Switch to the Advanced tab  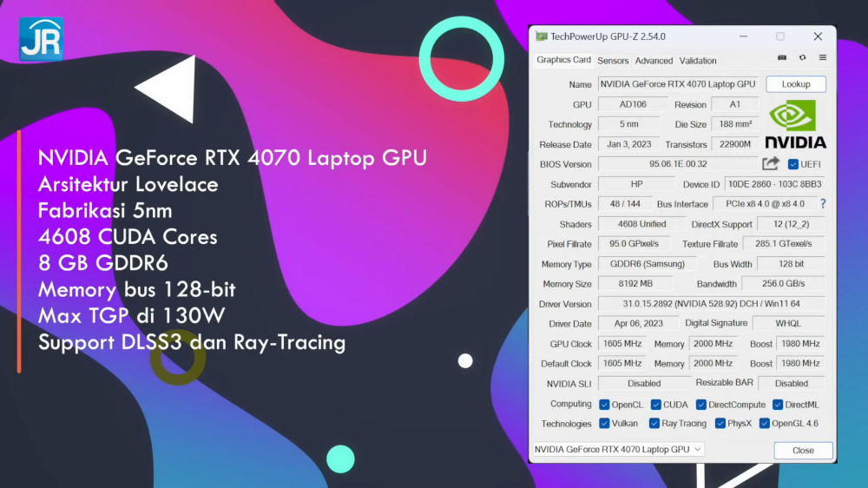(x=654, y=61)
